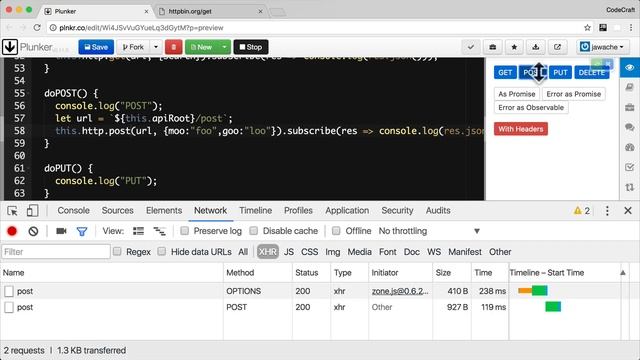Click the DELETE button in preview

pos(591,73)
